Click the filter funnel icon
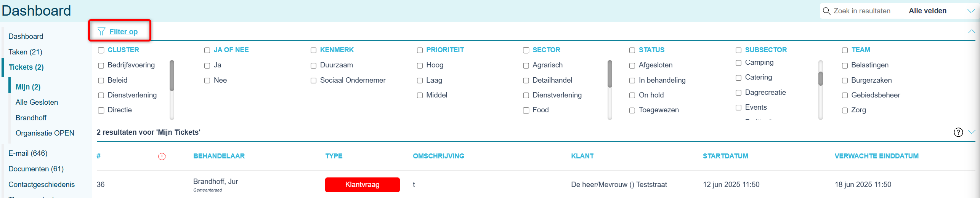Image resolution: width=980 pixels, height=198 pixels. [101, 32]
